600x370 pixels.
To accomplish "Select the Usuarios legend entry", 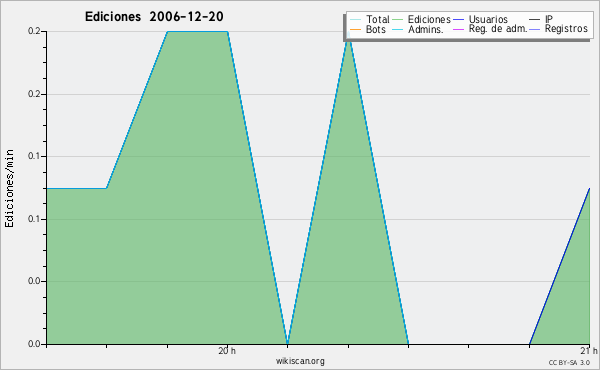I will point(481,19).
